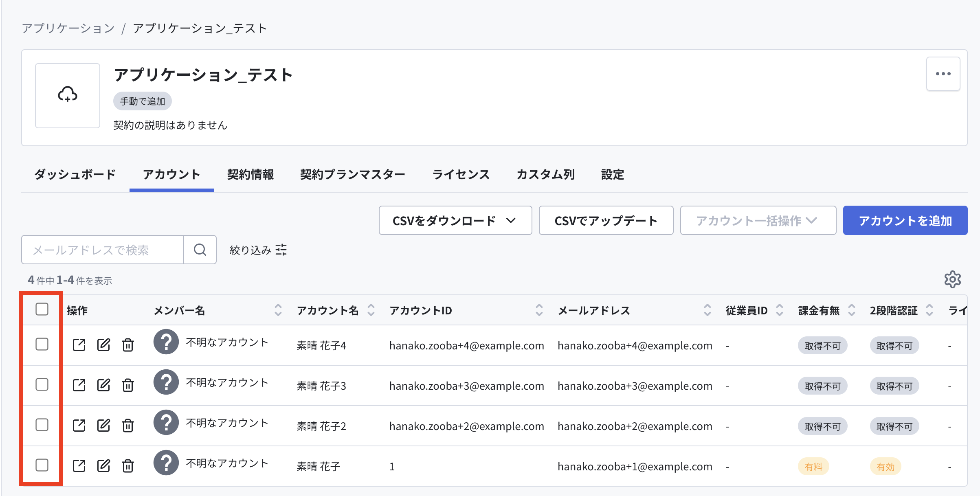Click the アカウントを追加 button
This screenshot has width=980, height=496.
point(905,220)
